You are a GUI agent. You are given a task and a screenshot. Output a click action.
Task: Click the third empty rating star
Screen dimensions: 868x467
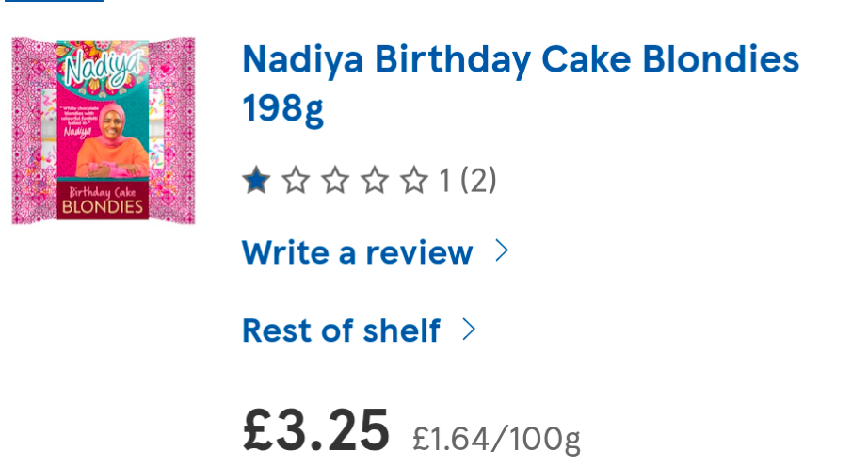point(335,180)
